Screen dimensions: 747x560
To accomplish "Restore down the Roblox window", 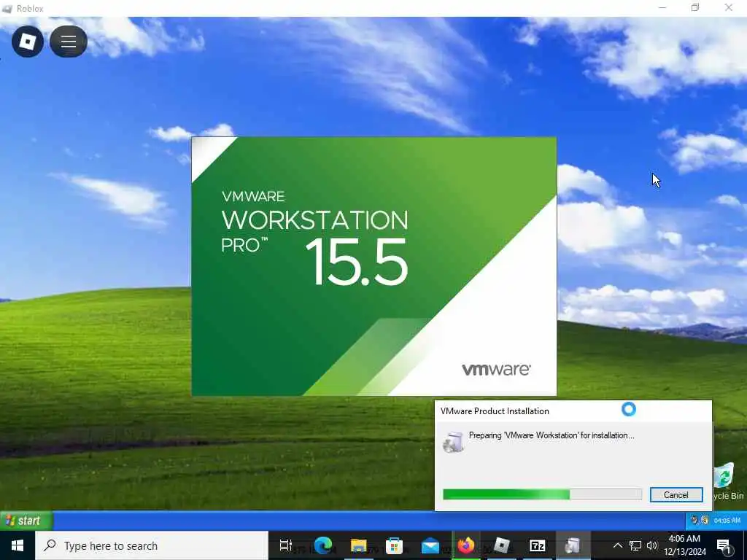I will coord(695,7).
